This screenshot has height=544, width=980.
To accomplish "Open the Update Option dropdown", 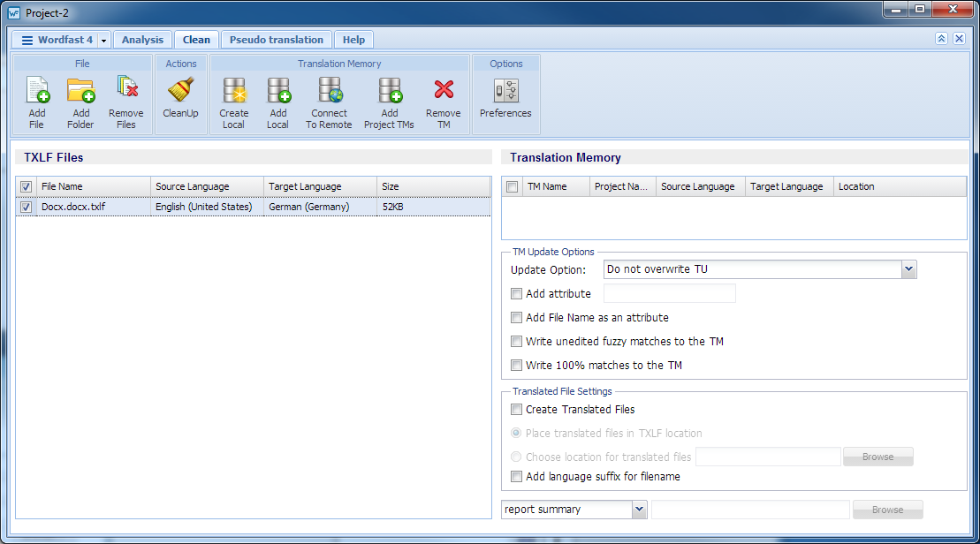I will [x=908, y=269].
